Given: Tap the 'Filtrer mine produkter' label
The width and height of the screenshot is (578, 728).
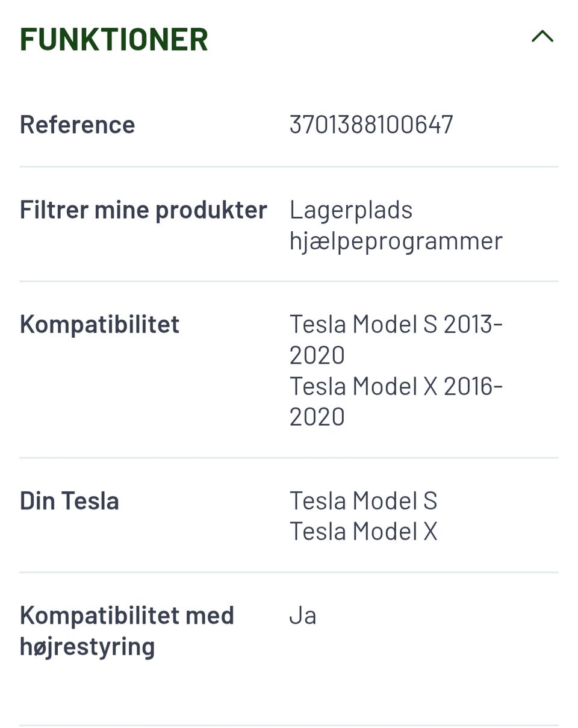Looking at the screenshot, I should click(x=143, y=210).
